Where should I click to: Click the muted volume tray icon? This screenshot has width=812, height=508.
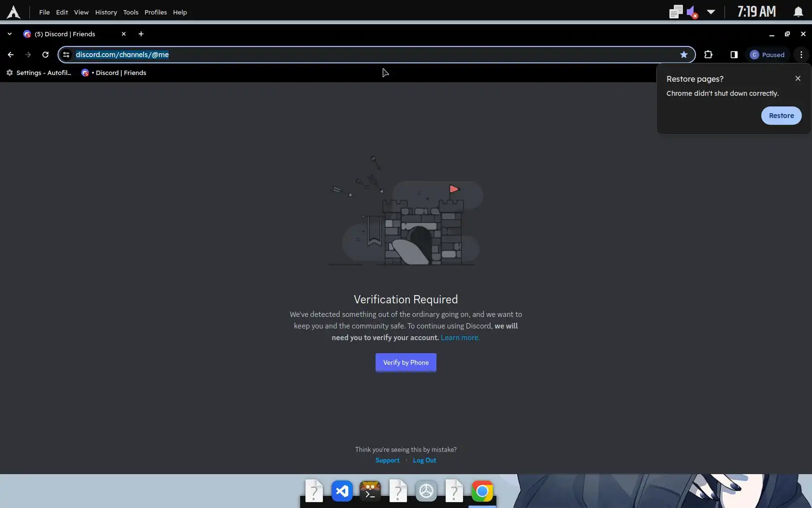tap(692, 12)
